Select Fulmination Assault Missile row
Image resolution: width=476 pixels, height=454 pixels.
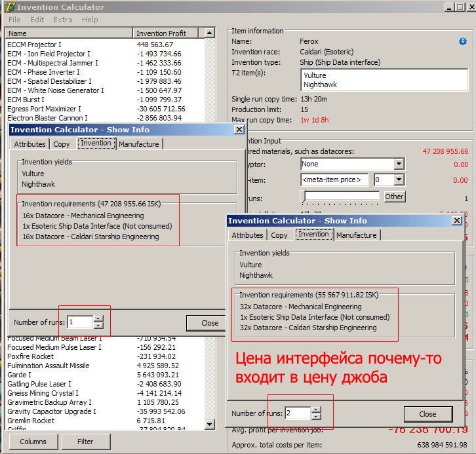point(105,366)
